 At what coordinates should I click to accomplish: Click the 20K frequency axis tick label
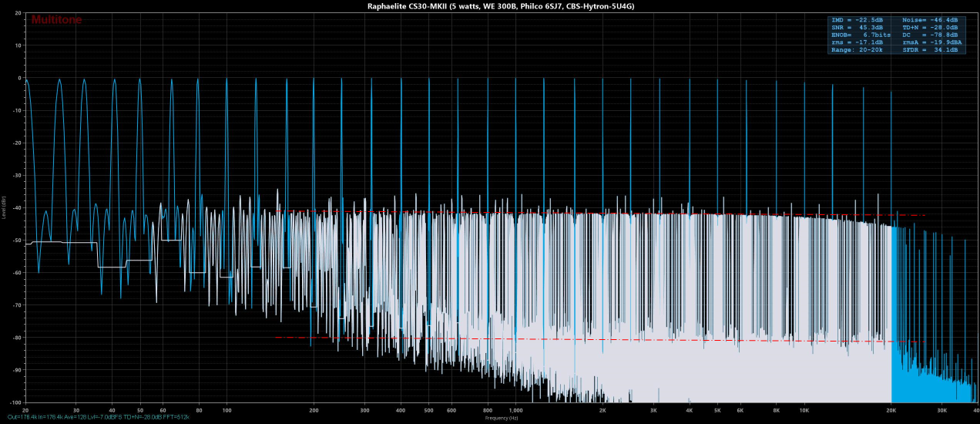click(x=891, y=411)
